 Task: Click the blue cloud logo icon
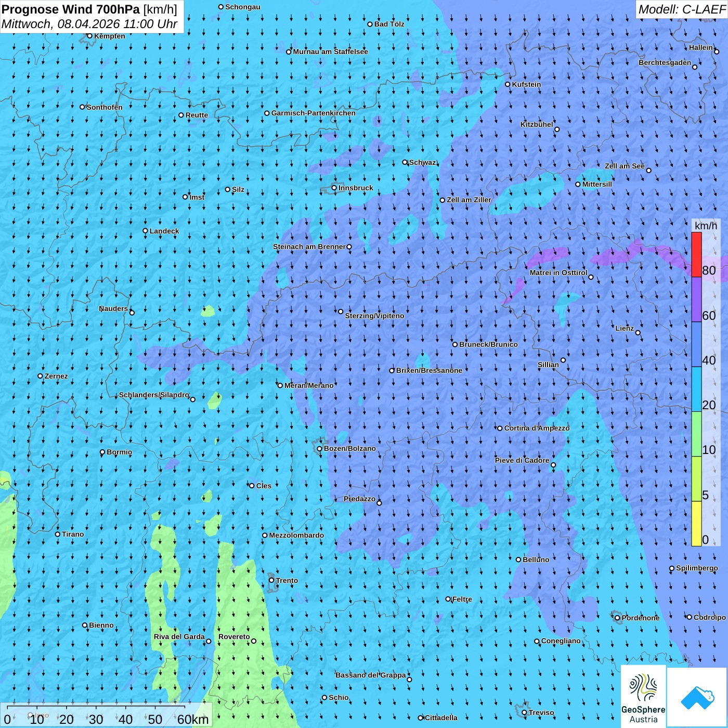coord(697,698)
